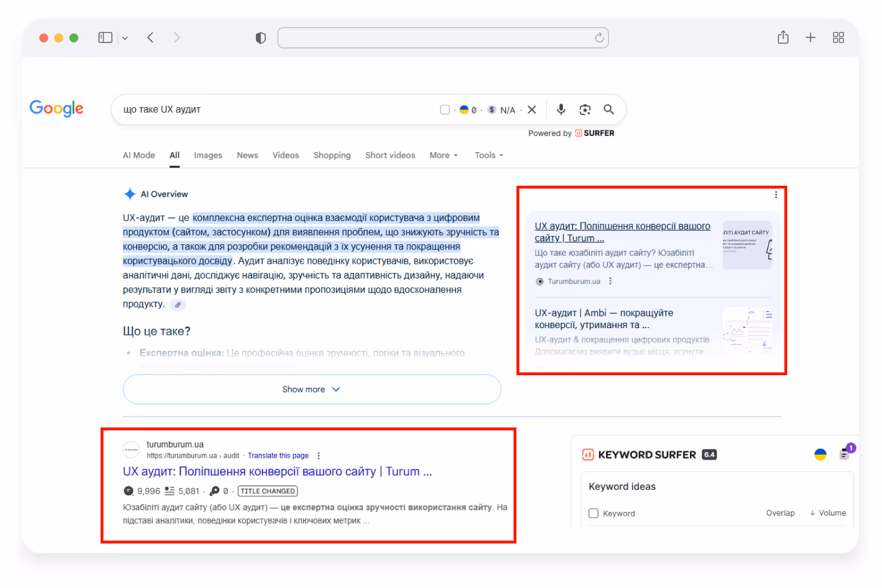882x588 pixels.
Task: Open options menu for turumburum.ua result
Action: point(318,455)
